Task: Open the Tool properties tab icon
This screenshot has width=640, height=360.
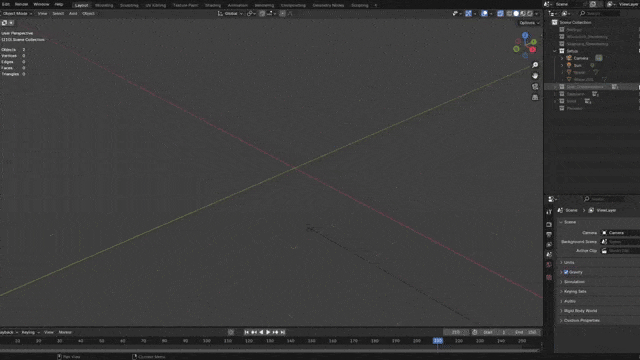Action: pos(549,212)
